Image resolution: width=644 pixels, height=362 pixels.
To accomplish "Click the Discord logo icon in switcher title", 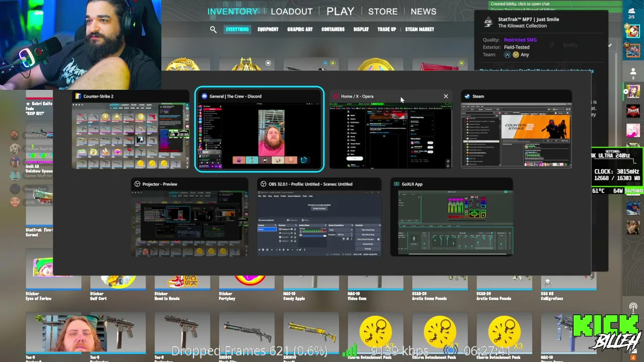I will pyautogui.click(x=204, y=96).
